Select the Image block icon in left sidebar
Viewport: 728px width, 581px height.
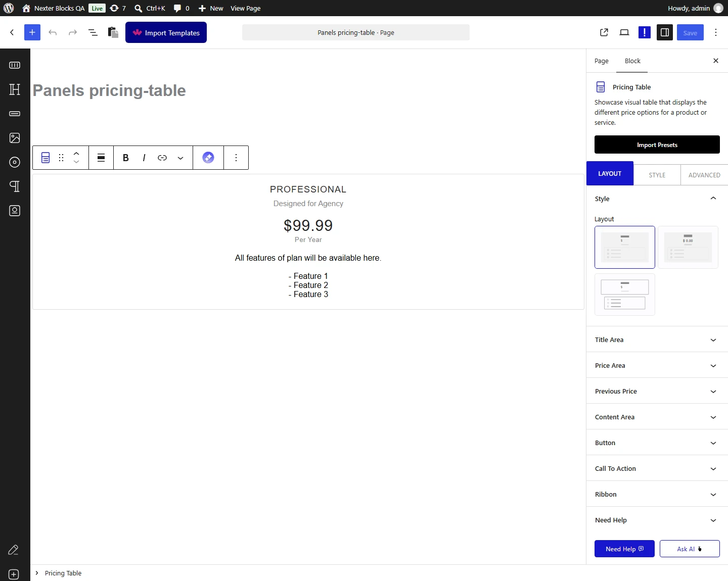[x=15, y=138]
